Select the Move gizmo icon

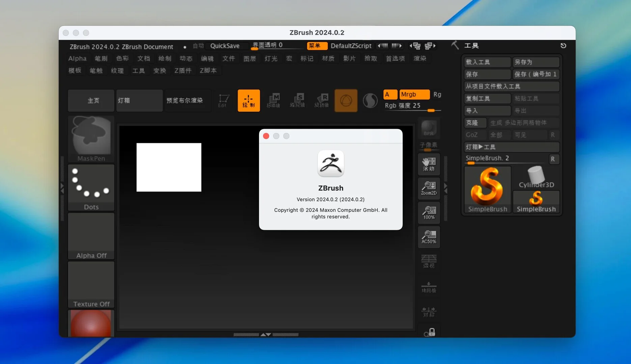coord(274,100)
